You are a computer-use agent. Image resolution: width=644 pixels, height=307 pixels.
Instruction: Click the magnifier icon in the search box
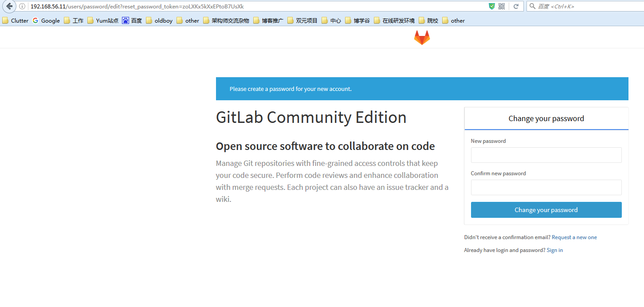coord(532,6)
